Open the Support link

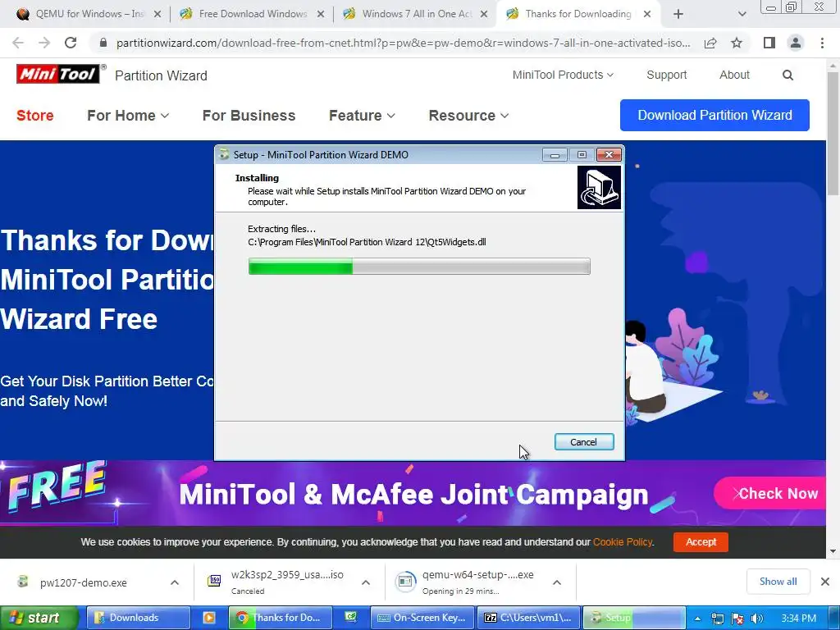[x=666, y=75]
